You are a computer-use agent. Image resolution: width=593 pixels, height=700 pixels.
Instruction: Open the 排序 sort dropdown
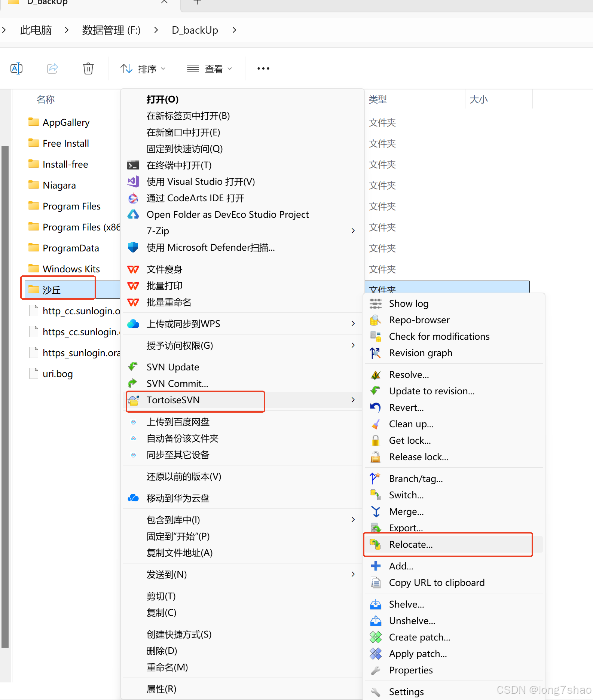coord(143,69)
